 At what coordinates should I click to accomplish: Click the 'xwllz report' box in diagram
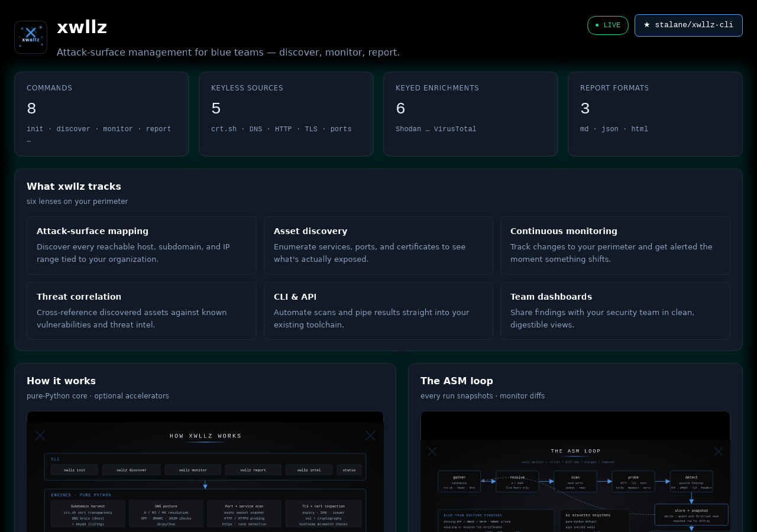253,470
